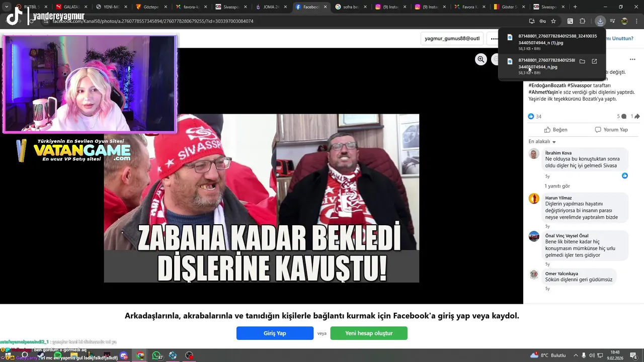The width and height of the screenshot is (644, 362).
Task: Open weather widget showing 8°C Bulutlu
Action: tap(548, 355)
